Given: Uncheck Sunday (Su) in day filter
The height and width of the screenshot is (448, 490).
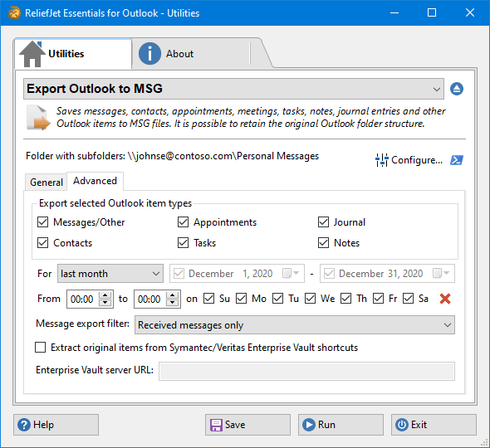Looking at the screenshot, I should click(x=208, y=299).
